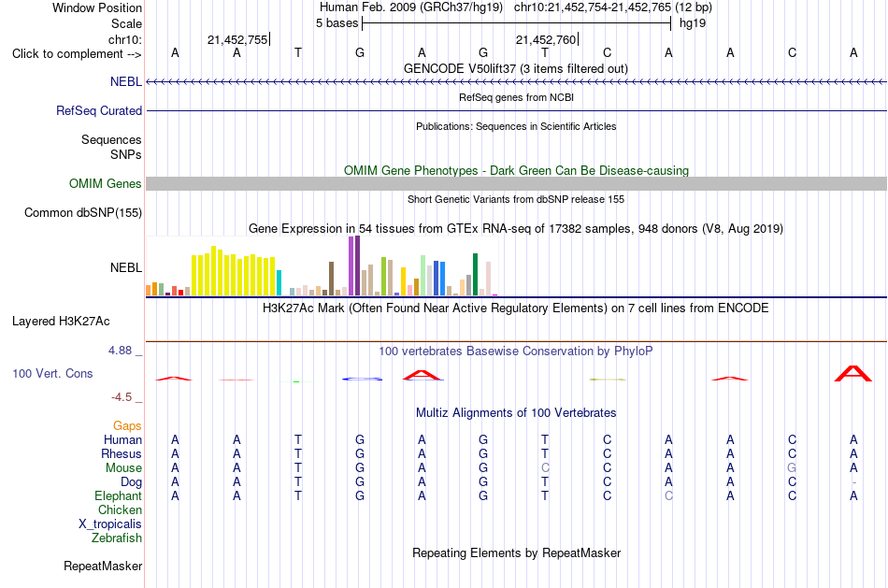Click the blue G conservation logo glyph
This screenshot has height=588, width=888.
coord(363,379)
